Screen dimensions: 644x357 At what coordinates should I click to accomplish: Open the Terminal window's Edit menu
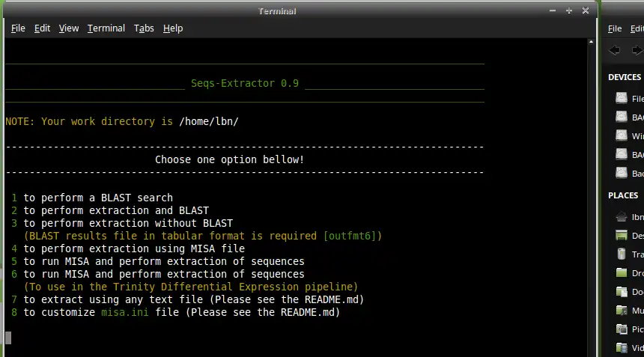(42, 28)
